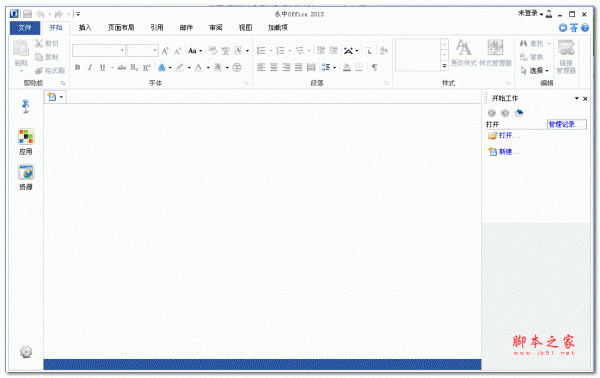Screen dimensions: 600x378
Task: Click the strikethrough abc icon
Action: [122, 68]
